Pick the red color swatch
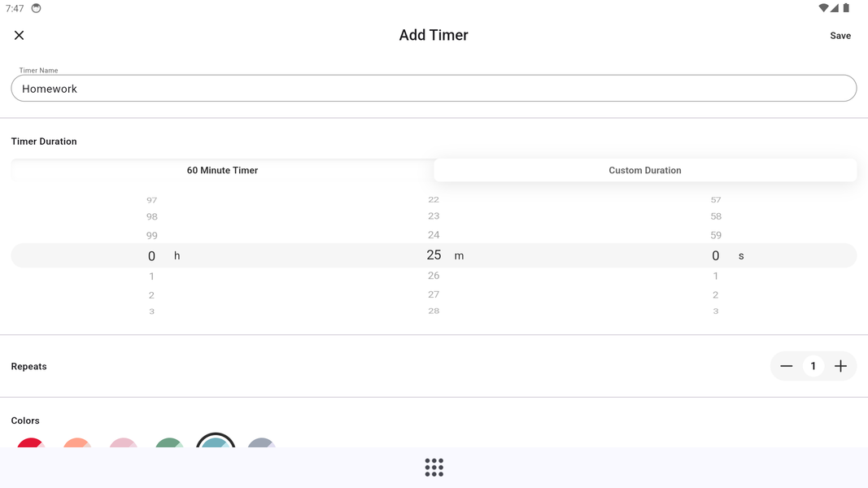The height and width of the screenshot is (488, 868). (x=31, y=442)
